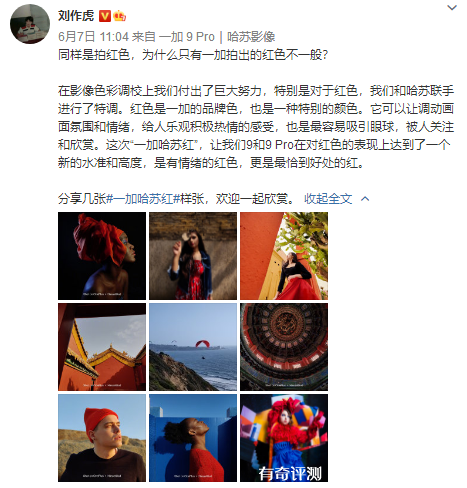View the red paraglider over sea photo
Image resolution: width=467 pixels, height=488 pixels.
pos(193,347)
